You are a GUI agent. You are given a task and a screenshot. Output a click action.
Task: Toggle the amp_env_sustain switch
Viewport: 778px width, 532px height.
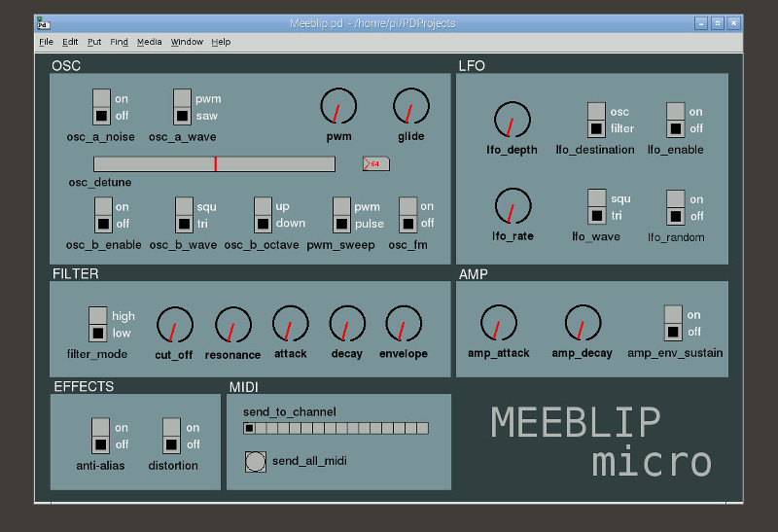point(673,323)
